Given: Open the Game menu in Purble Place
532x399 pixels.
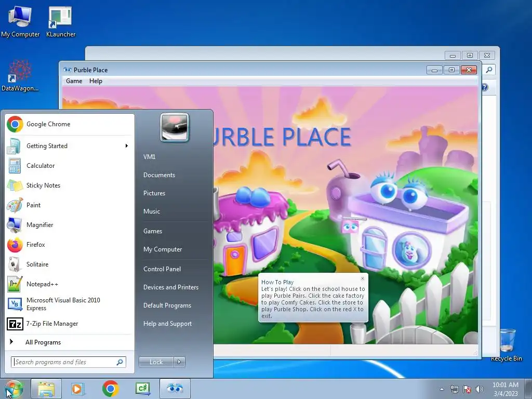Looking at the screenshot, I should pyautogui.click(x=74, y=81).
